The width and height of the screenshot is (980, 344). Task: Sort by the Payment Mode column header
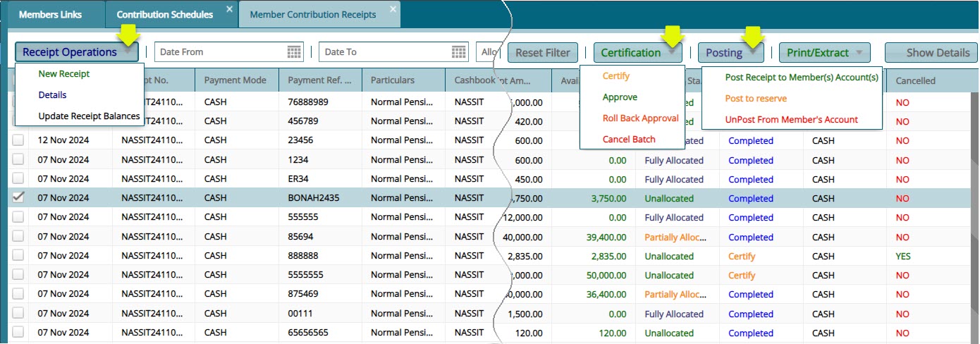coord(236,80)
